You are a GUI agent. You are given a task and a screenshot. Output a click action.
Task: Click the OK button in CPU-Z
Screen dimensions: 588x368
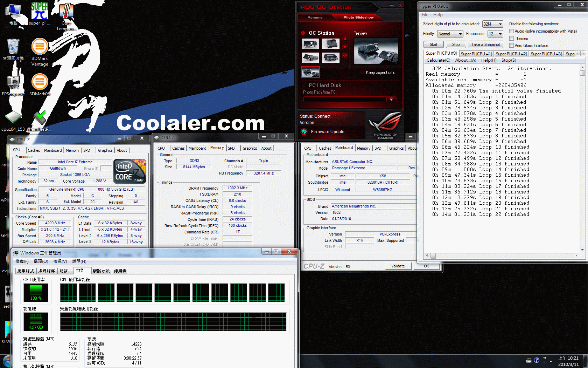[426, 266]
